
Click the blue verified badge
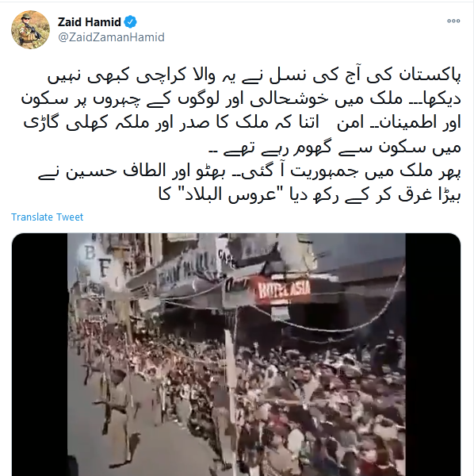click(x=131, y=22)
